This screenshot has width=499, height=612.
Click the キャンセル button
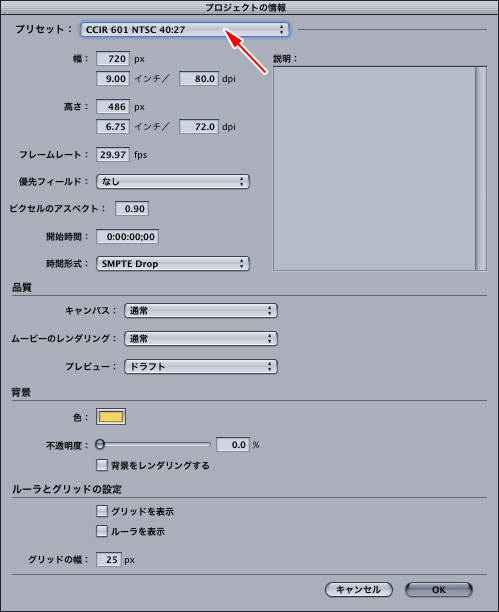tap(359, 589)
